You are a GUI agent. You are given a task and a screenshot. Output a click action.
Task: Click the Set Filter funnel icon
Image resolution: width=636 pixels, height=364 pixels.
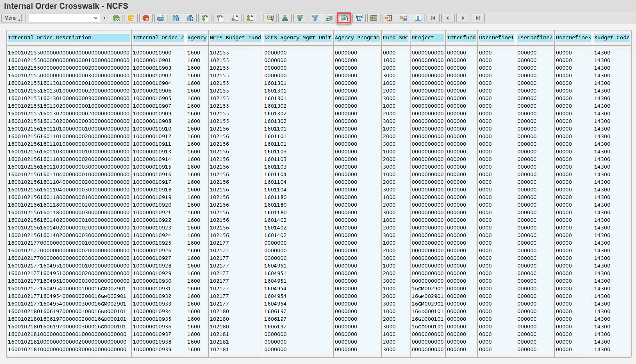pyautogui.click(x=314, y=18)
